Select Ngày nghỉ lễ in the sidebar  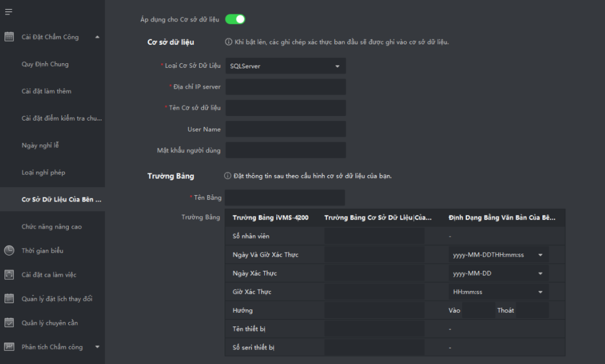tap(40, 146)
